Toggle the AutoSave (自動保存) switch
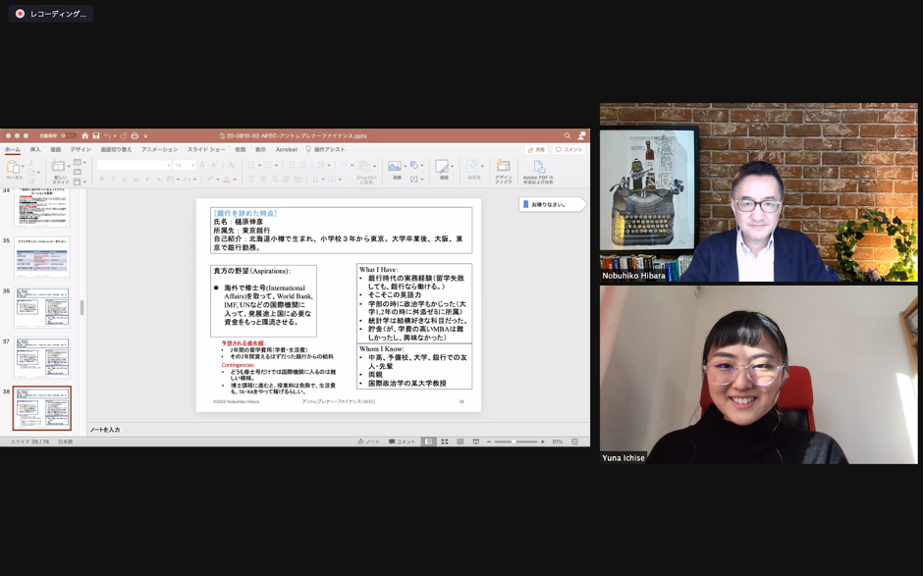Screen dimensions: 924x576 67,135
